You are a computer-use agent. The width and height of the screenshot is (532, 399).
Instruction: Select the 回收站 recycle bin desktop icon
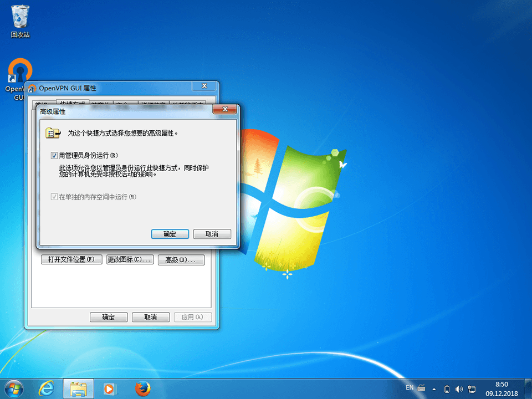pyautogui.click(x=20, y=21)
